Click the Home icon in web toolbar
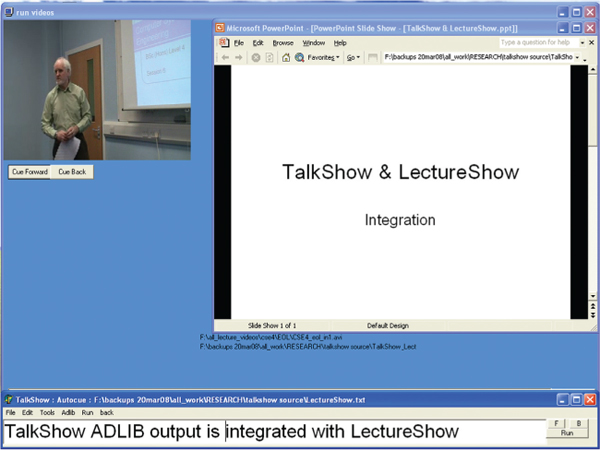The height and width of the screenshot is (450, 600). click(x=285, y=58)
